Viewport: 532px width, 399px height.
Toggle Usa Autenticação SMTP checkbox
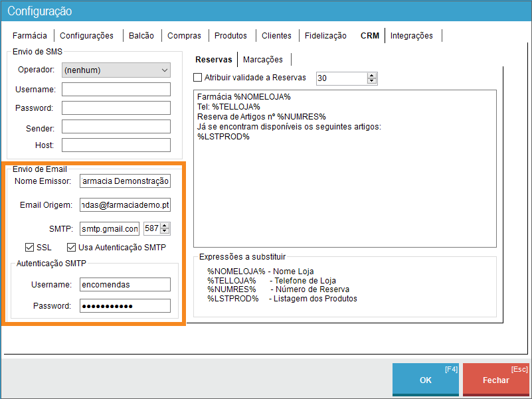tap(72, 248)
